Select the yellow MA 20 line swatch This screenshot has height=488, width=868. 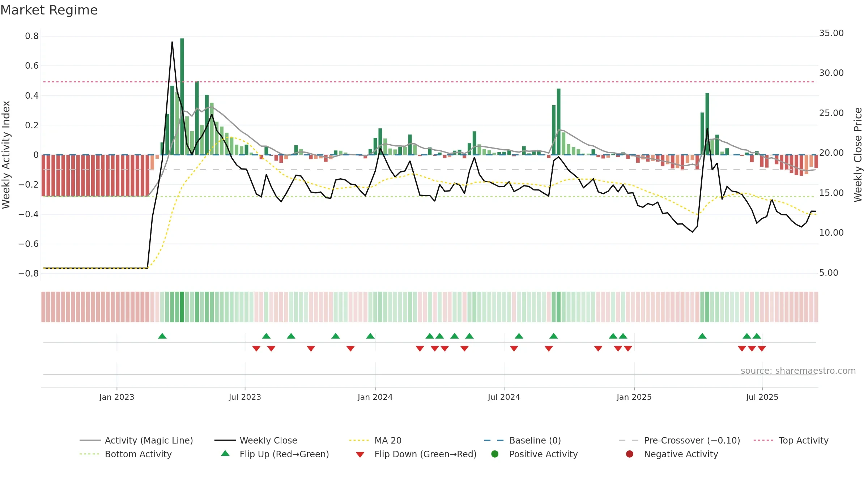pyautogui.click(x=359, y=440)
